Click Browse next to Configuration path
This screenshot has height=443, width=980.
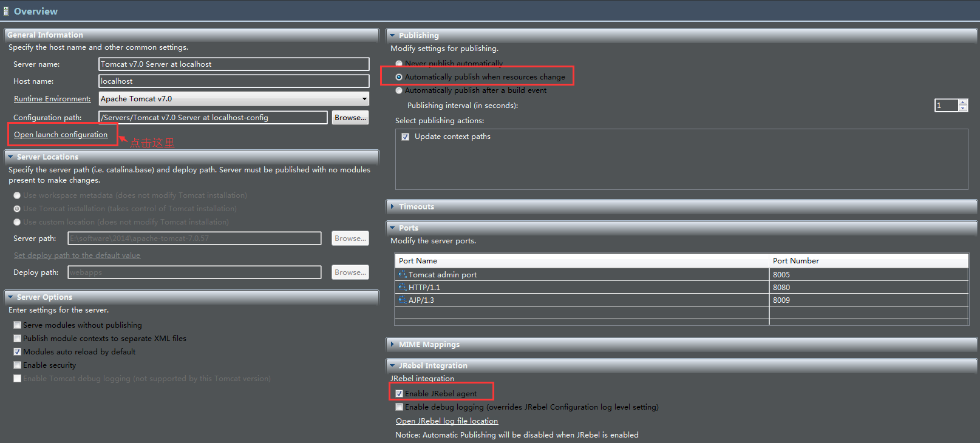[x=350, y=118]
